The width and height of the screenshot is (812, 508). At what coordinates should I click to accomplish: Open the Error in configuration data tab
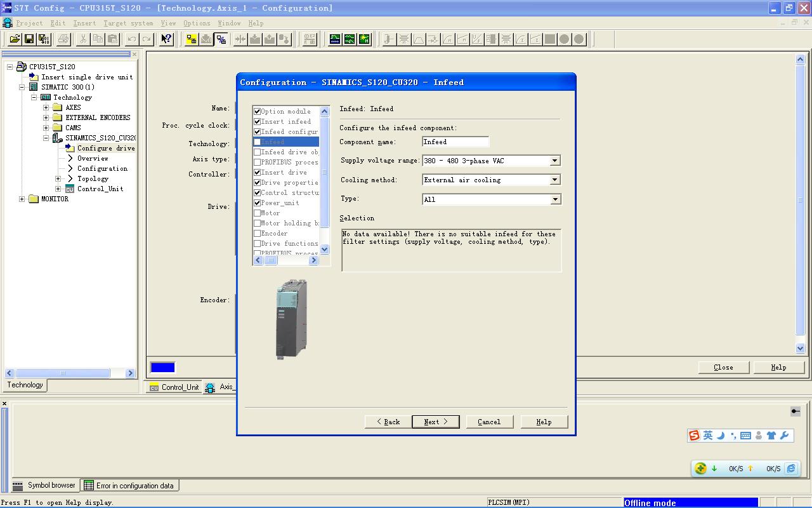[x=129, y=485]
